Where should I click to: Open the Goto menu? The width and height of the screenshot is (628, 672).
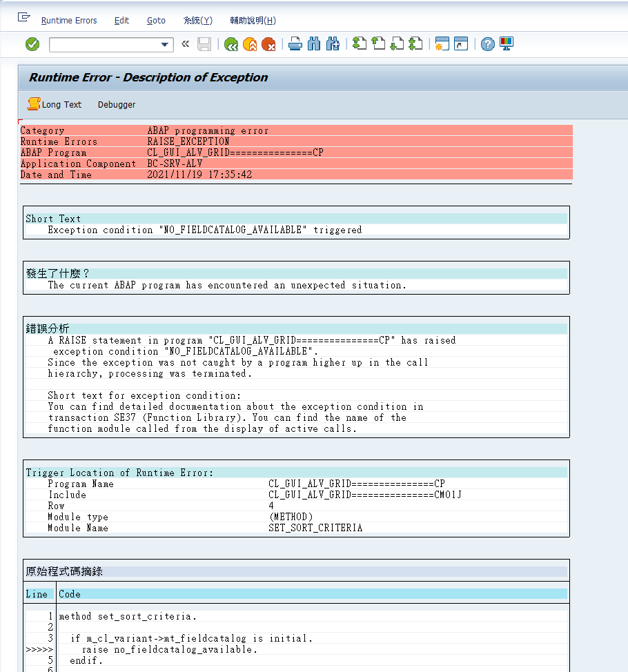[x=156, y=21]
